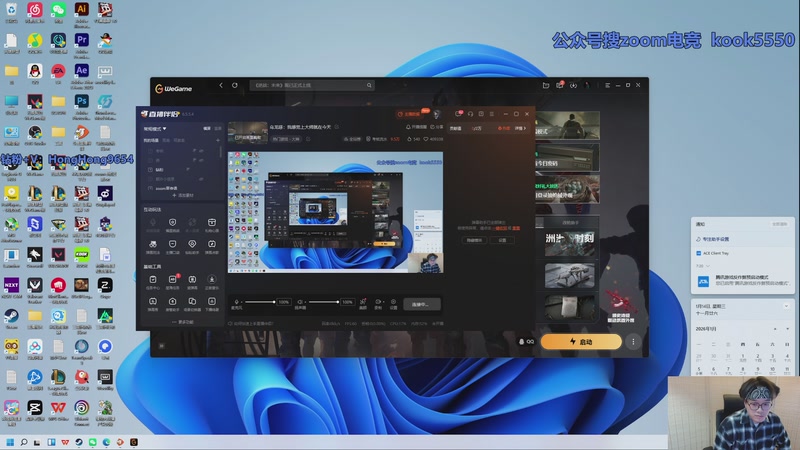Screen dimensions: 800x450
Task: Open the stream 设置 gear icon
Action: 393,301
